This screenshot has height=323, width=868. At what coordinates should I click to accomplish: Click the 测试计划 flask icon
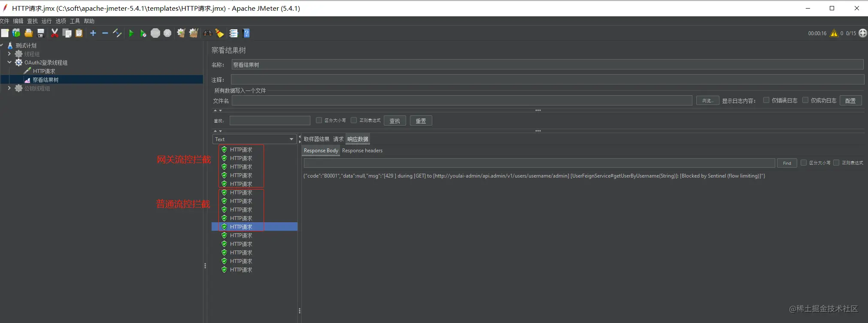[x=10, y=45]
